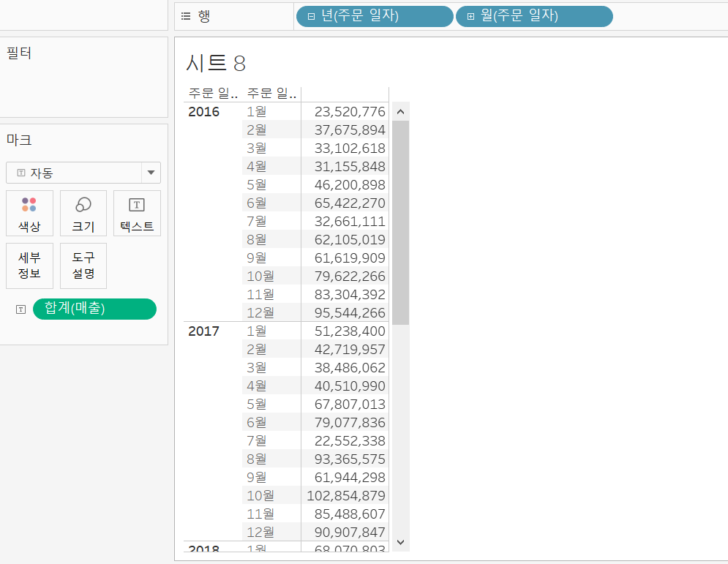Viewport: 728px width, 564px height.
Task: Open the 세부 정보 (Detail) mark card
Action: [30, 266]
